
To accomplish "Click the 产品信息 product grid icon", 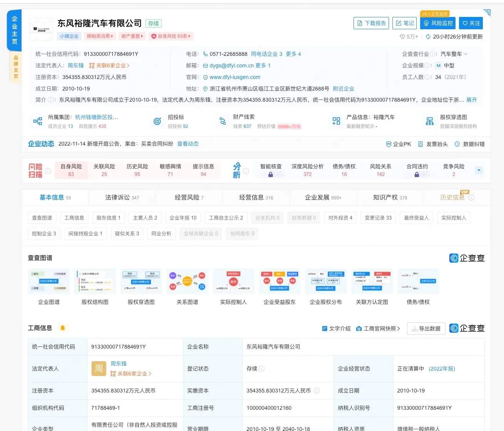I will tap(336, 121).
